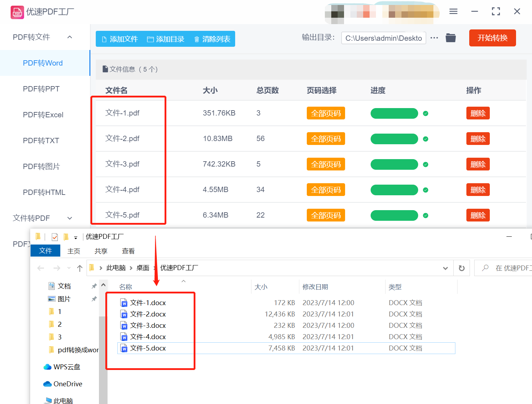Open Explorer 主页 ribbon tab
Viewport: 532px width, 404px height.
(x=74, y=251)
